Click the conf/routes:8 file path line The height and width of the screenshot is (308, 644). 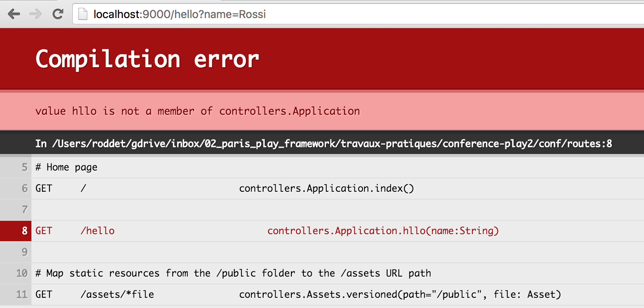pyautogui.click(x=324, y=143)
